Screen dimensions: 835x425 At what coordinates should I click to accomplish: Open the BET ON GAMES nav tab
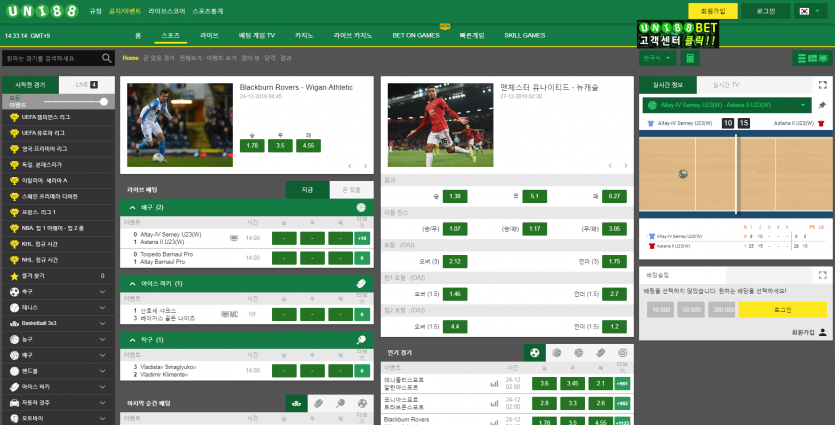click(x=416, y=35)
